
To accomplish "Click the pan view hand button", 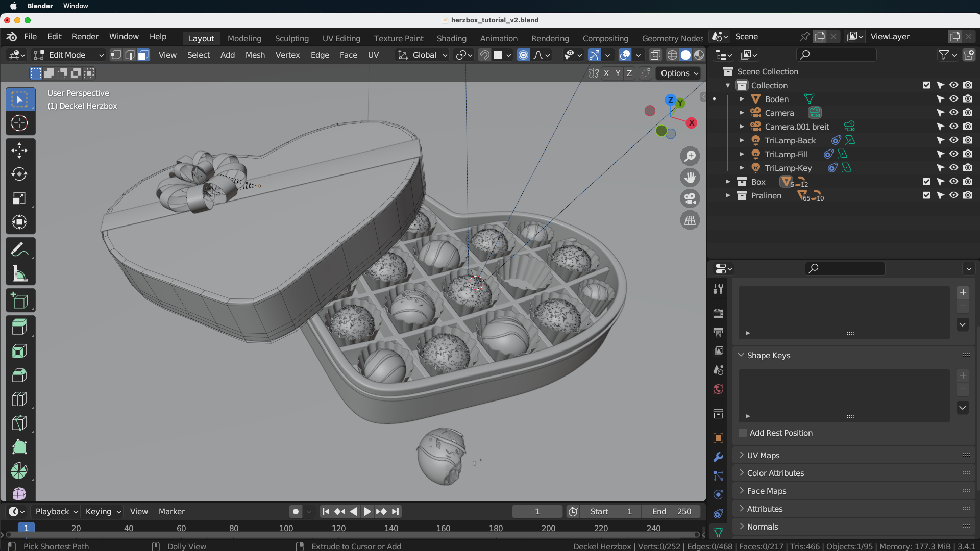I will (x=690, y=178).
